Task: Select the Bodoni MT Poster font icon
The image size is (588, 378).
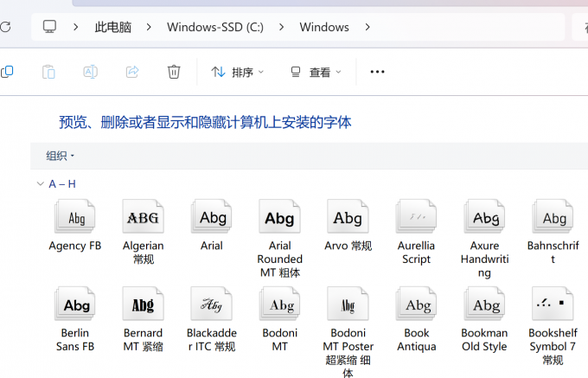Action: tap(348, 304)
